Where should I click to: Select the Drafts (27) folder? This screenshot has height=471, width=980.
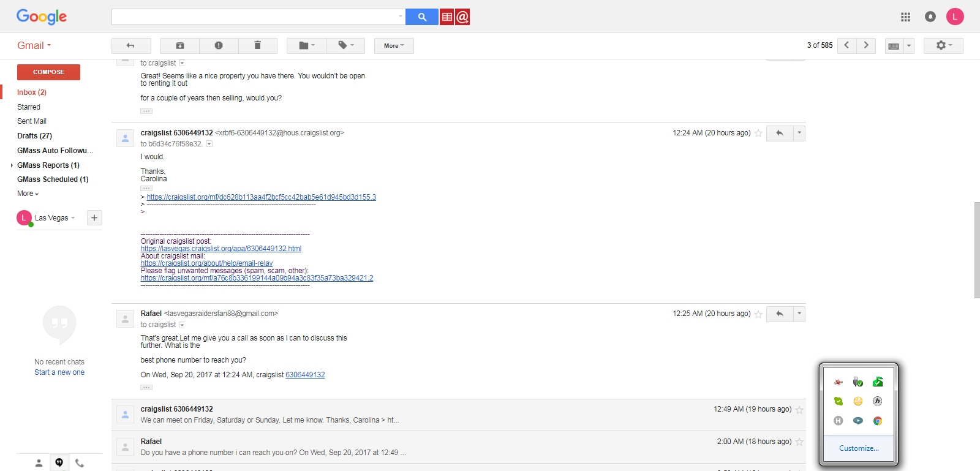pyautogui.click(x=34, y=136)
